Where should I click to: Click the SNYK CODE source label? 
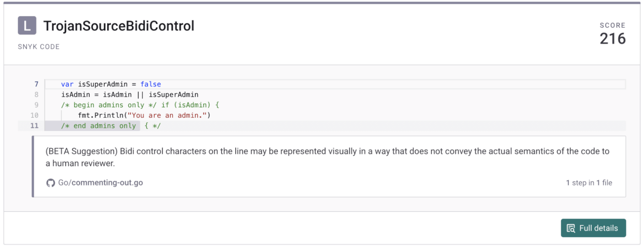coord(38,47)
